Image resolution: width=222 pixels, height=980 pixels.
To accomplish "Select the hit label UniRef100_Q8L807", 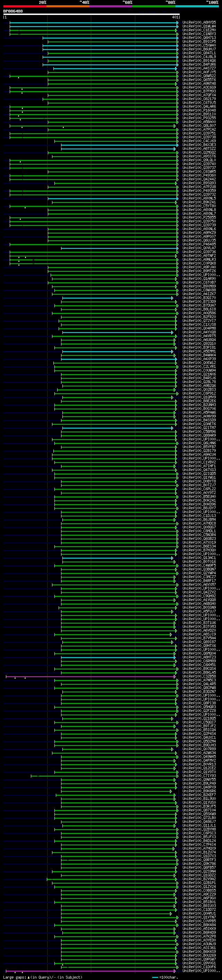I will tap(199, 125).
